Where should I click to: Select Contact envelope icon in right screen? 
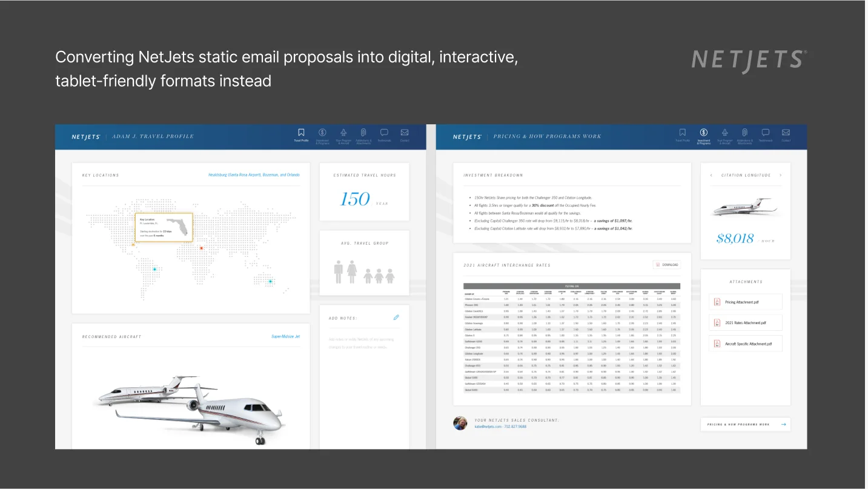786,132
